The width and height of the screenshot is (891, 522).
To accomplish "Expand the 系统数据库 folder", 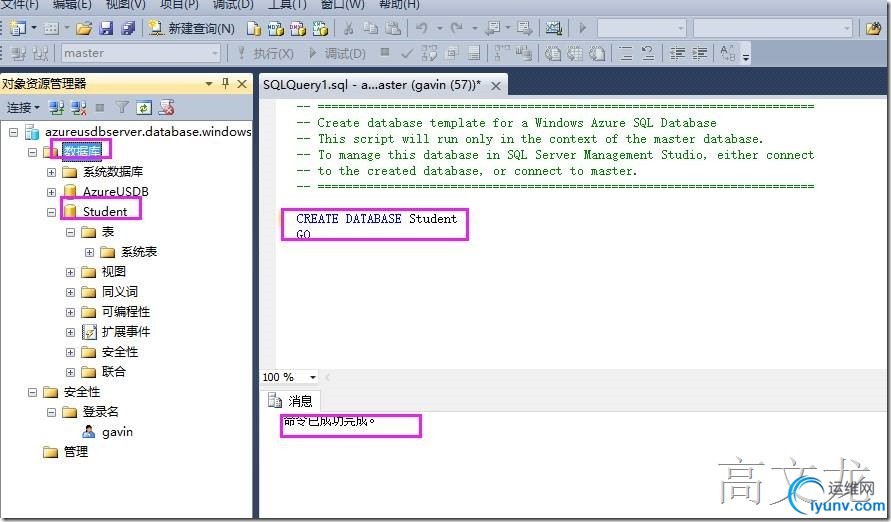I will [x=51, y=172].
